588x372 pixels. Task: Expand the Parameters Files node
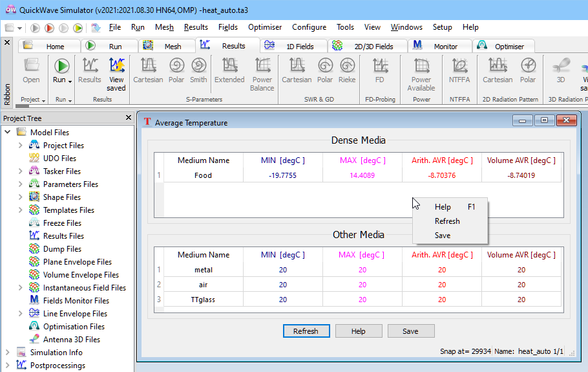click(x=20, y=184)
